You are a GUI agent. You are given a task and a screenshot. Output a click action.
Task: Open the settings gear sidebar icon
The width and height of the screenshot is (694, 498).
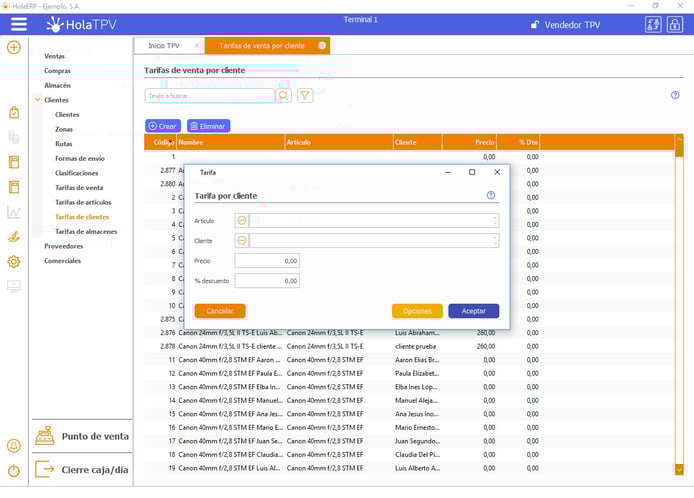pyautogui.click(x=14, y=262)
